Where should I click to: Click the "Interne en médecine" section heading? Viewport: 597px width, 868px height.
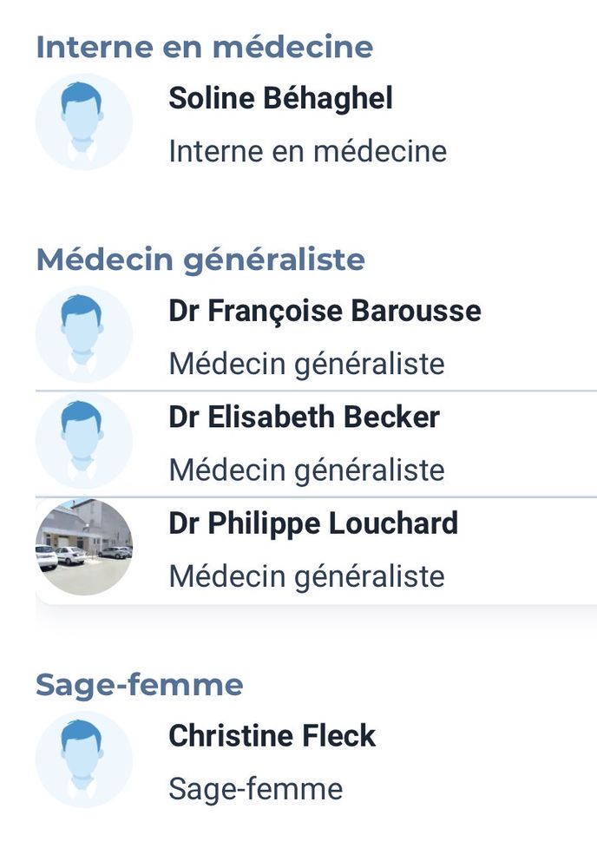click(204, 47)
